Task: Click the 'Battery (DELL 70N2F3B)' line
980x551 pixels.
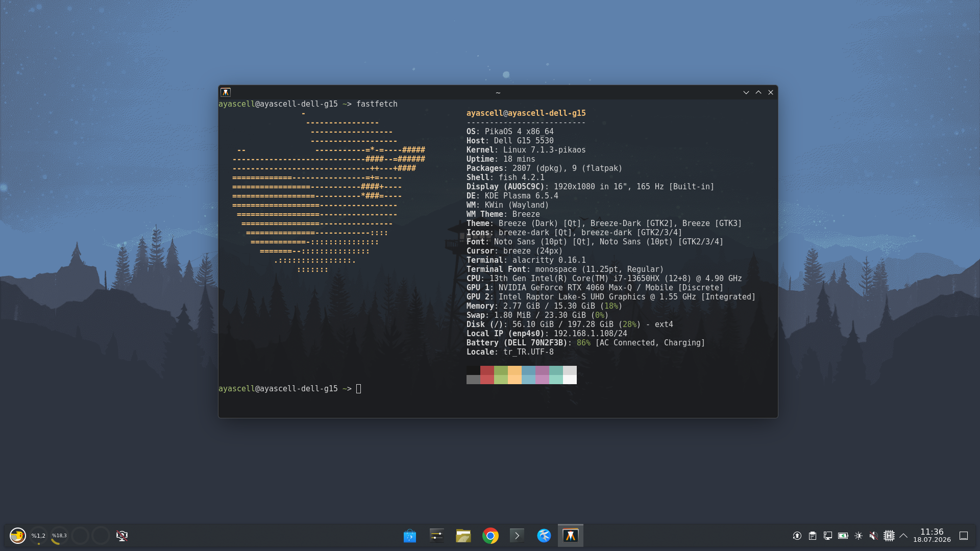Action: pos(586,343)
